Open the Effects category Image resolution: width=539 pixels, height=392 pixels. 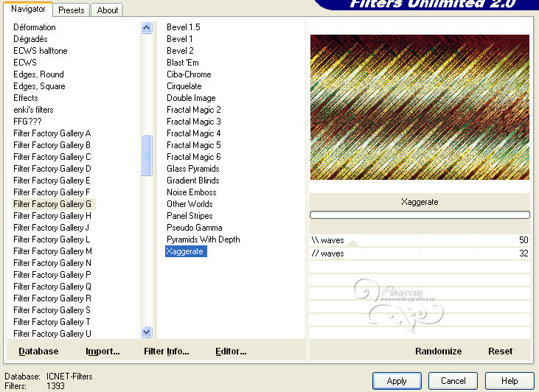pos(25,98)
